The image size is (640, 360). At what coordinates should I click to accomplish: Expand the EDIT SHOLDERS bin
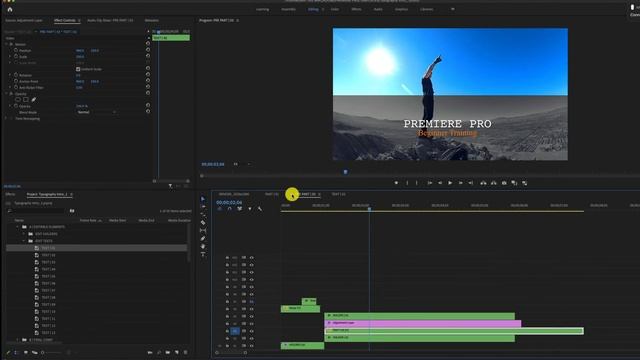(24, 234)
